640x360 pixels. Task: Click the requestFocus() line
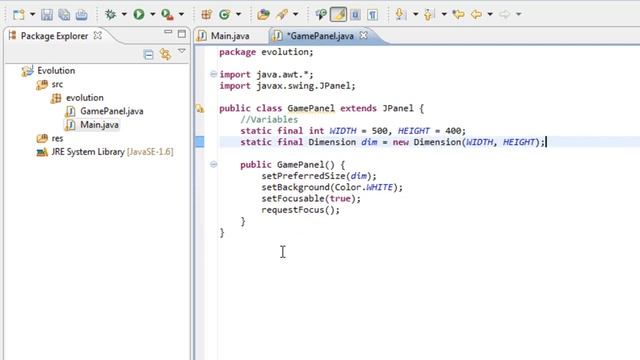click(x=300, y=210)
